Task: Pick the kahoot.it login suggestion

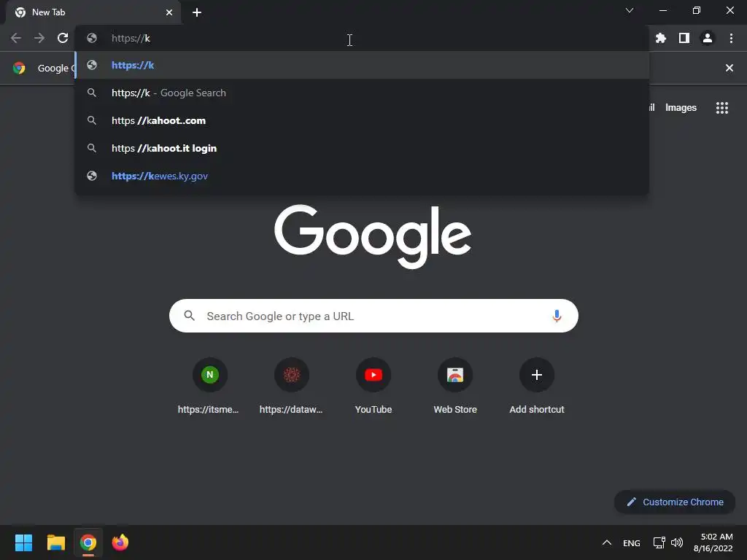Action: 362,148
